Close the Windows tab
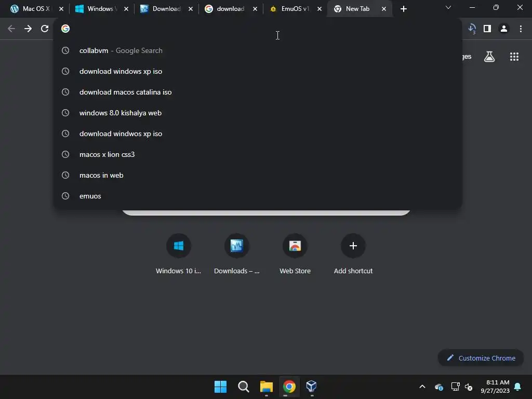Viewport: 532px width, 399px height. (x=126, y=9)
